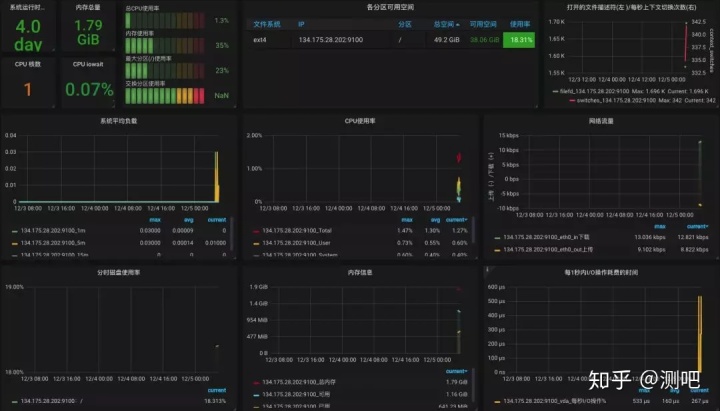
Task: Click the 134.175.28.202:9100 IP table cell
Action: [331, 40]
